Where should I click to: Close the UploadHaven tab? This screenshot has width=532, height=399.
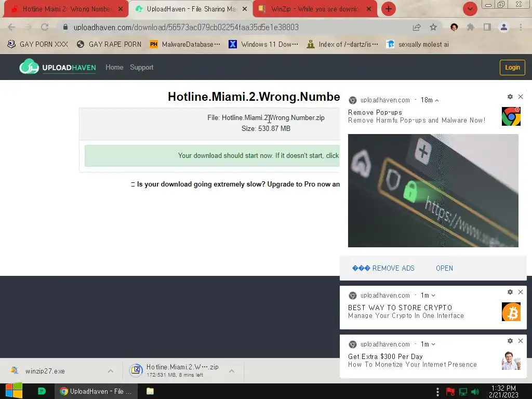tap(245, 9)
